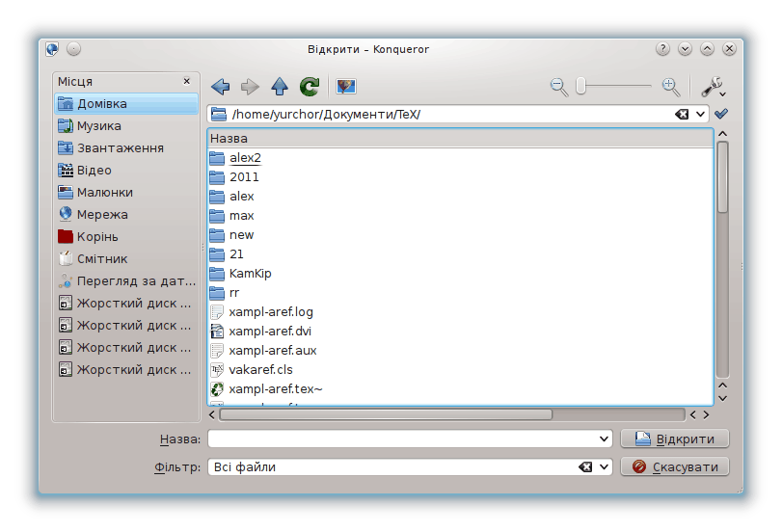
Task: Expand the Фільтр file type dropdown
Action: coord(605,467)
